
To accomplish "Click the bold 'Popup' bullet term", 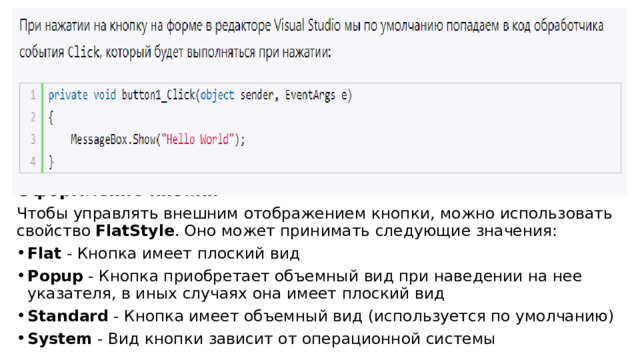I will click(x=55, y=277).
